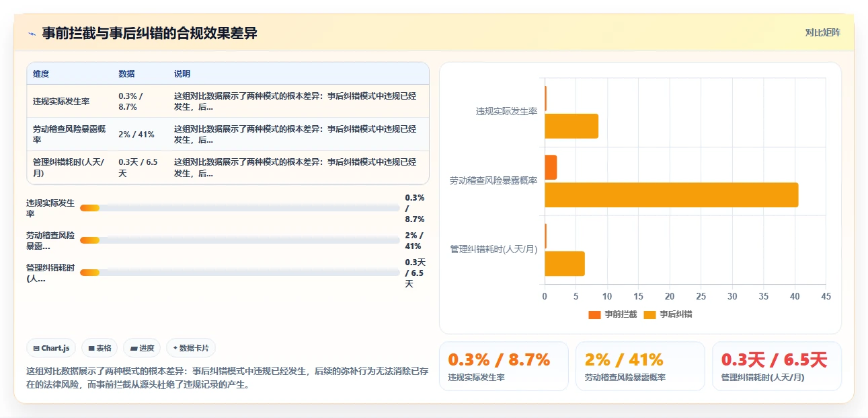Select the Chart.js chip

pos(52,348)
